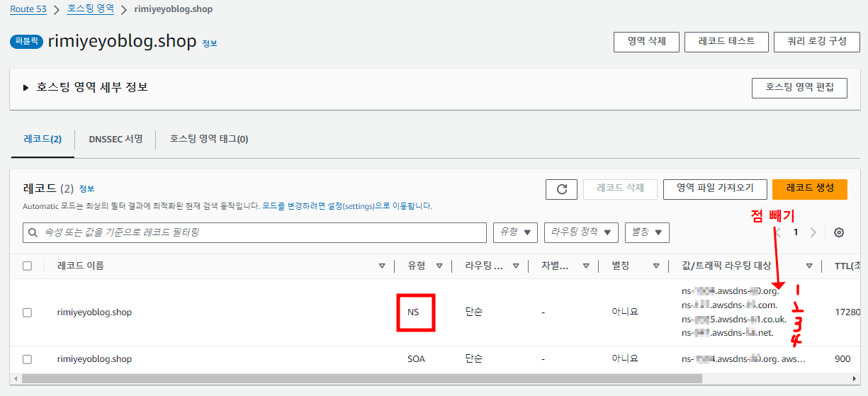Click Test record button
Viewport: 868px width, 396px height.
coord(726,42)
